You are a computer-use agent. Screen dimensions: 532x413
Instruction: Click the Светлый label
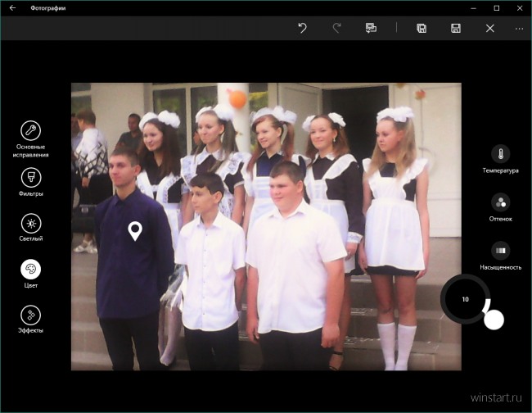[31, 238]
